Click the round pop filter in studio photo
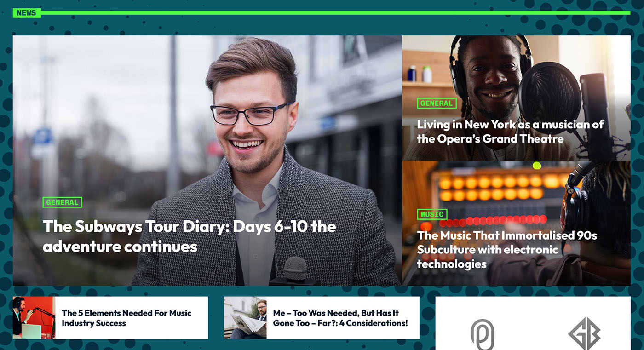Viewport: 644px width, 350px height. point(550,92)
